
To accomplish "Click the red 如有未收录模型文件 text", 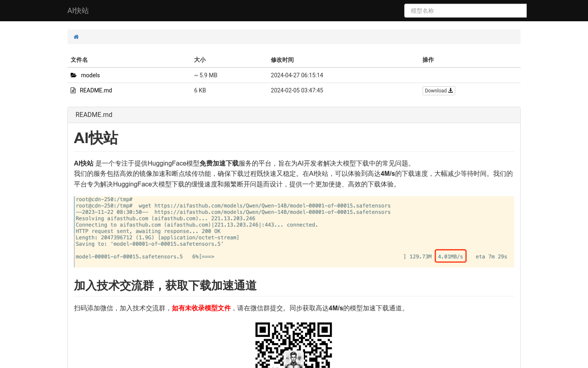I will [x=201, y=308].
